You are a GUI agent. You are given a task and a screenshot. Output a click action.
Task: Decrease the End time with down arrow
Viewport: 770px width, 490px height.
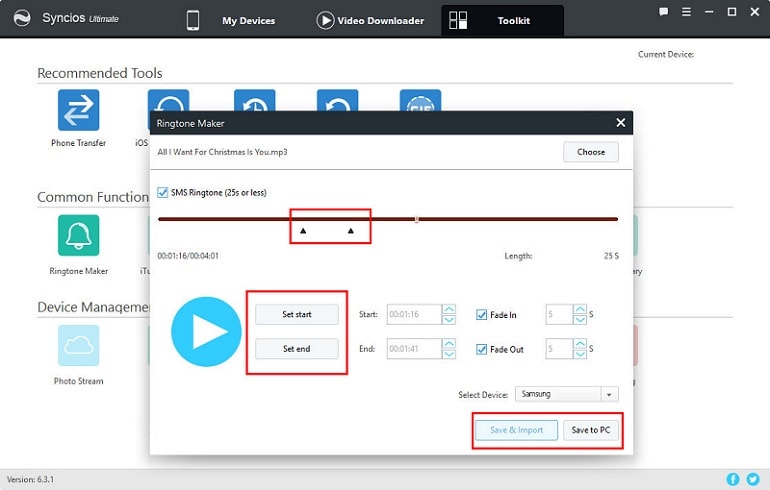[449, 354]
